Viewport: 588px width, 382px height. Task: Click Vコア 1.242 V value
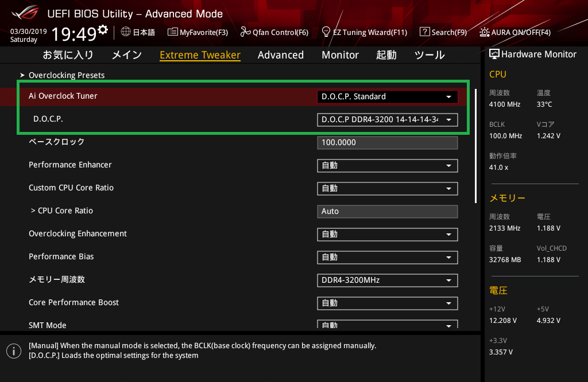click(x=548, y=135)
